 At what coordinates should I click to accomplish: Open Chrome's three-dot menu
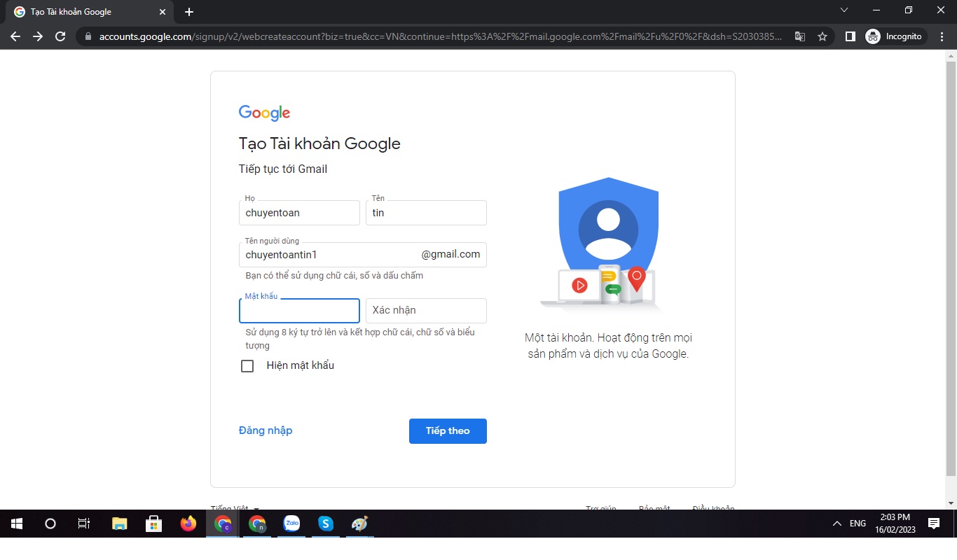(x=942, y=36)
